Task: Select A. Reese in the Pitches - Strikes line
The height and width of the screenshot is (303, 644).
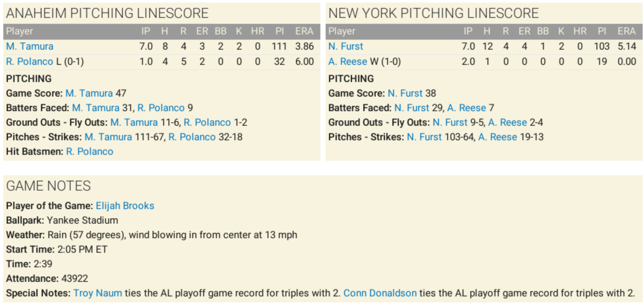Action: (x=497, y=137)
